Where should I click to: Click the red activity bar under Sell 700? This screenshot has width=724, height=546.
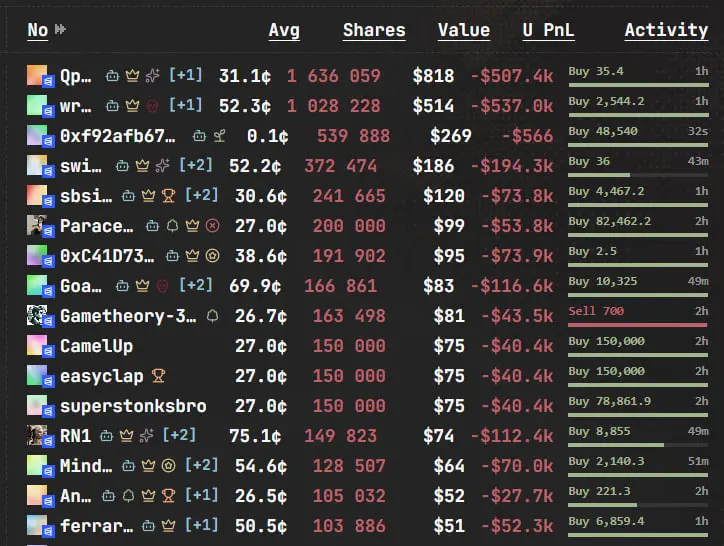(638, 325)
